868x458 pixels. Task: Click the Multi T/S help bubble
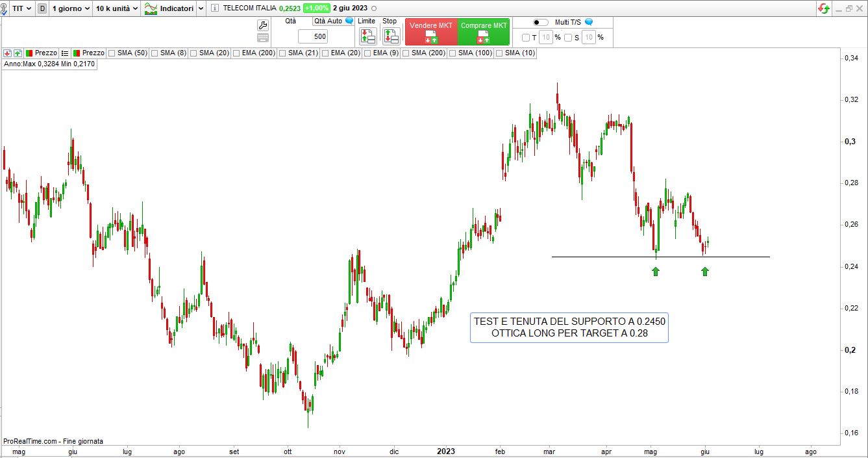point(589,21)
